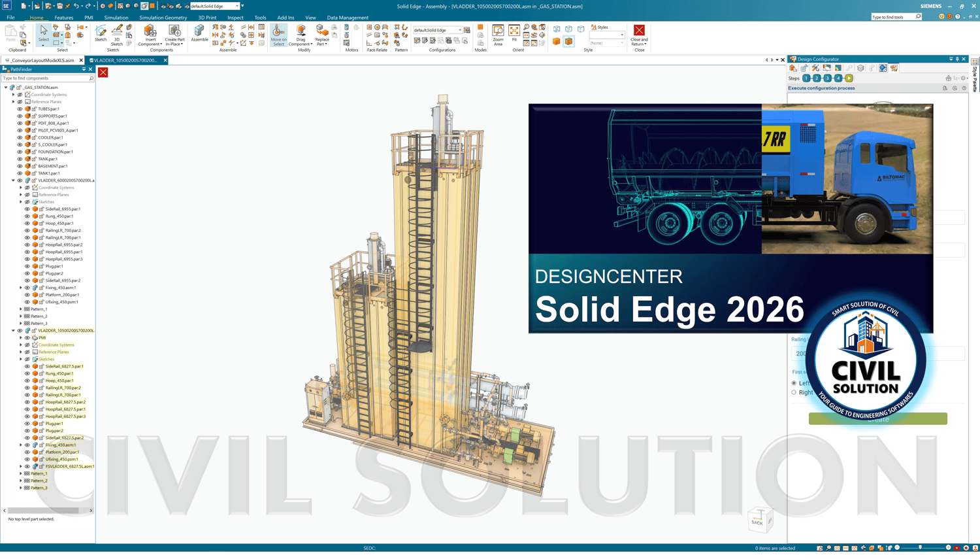Select SideRail_6827.5.par:1 in PathFinder
Viewport: 980px width, 559px height.
[64, 367]
